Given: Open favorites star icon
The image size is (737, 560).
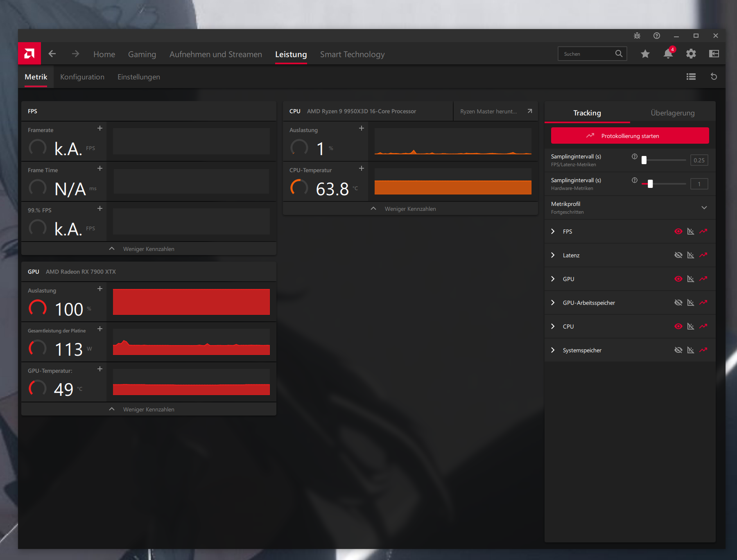Looking at the screenshot, I should [x=645, y=54].
